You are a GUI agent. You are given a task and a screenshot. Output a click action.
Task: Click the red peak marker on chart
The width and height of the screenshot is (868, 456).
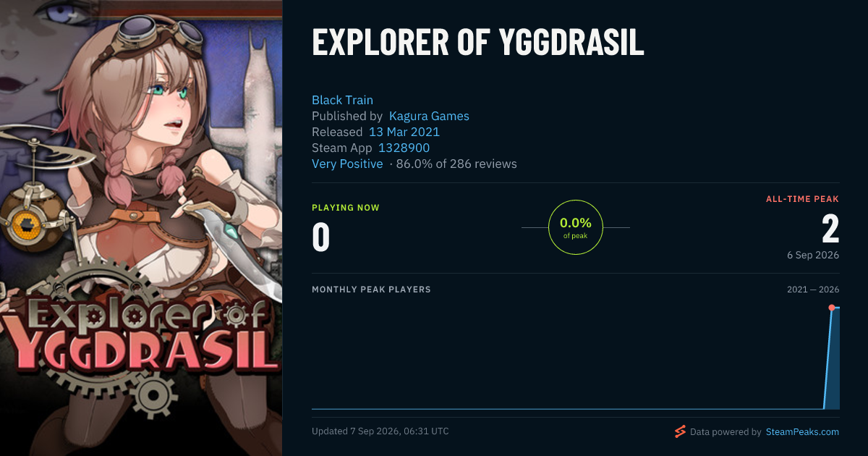click(832, 308)
